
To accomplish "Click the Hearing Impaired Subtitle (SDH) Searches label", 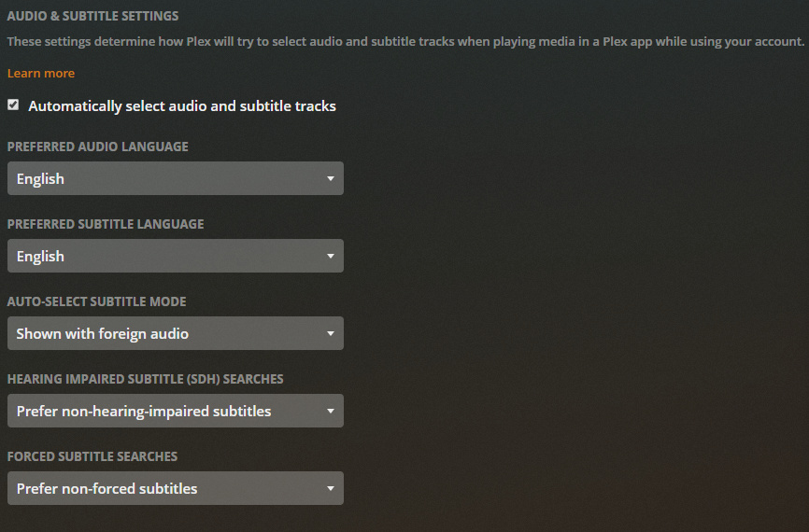I will tap(146, 379).
